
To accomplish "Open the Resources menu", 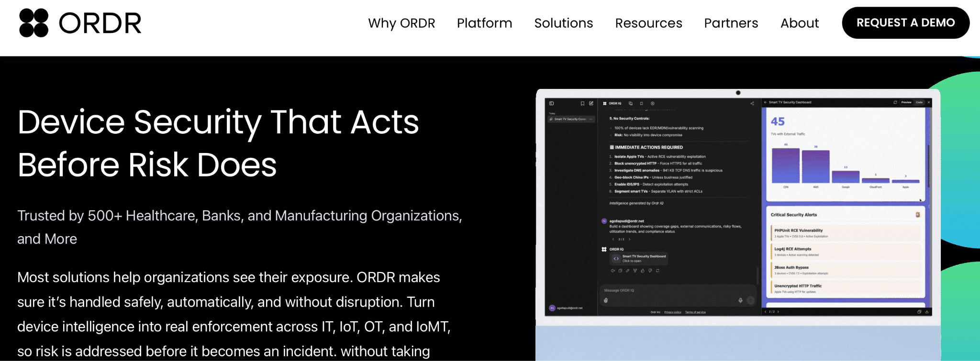I will [x=648, y=23].
